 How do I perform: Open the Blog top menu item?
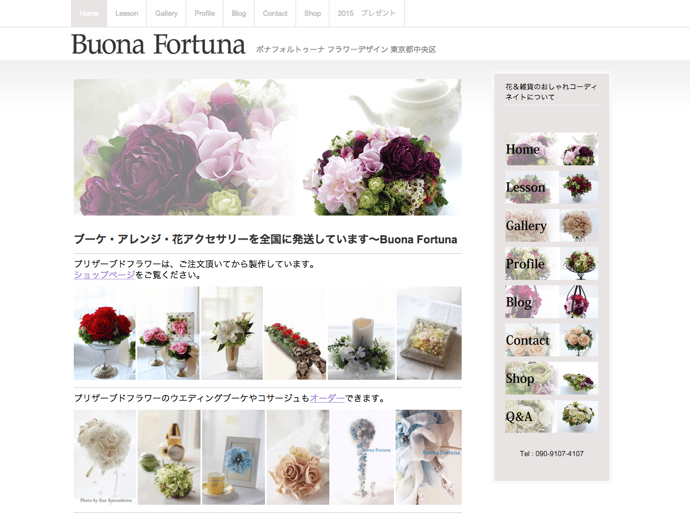[239, 13]
